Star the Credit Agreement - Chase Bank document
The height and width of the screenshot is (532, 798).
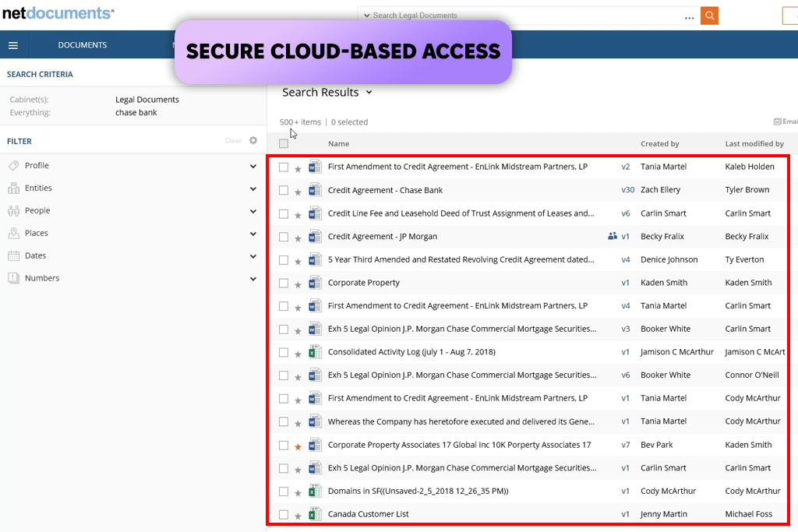pyautogui.click(x=298, y=192)
